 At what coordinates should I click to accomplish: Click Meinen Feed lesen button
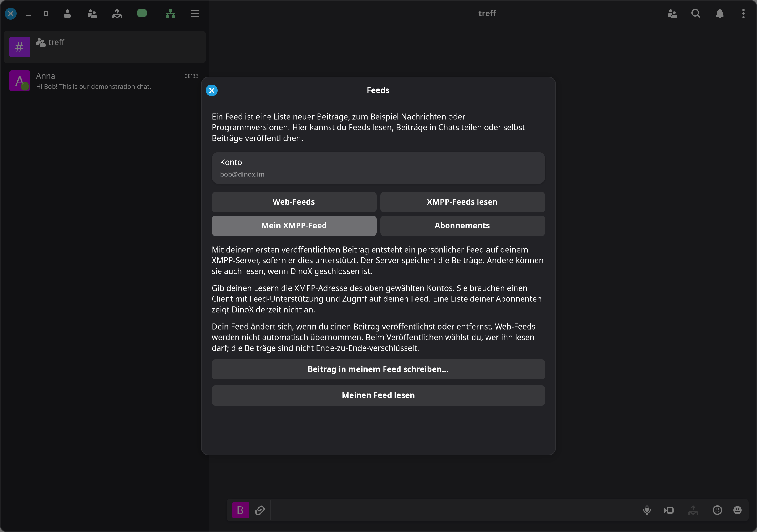[378, 395]
